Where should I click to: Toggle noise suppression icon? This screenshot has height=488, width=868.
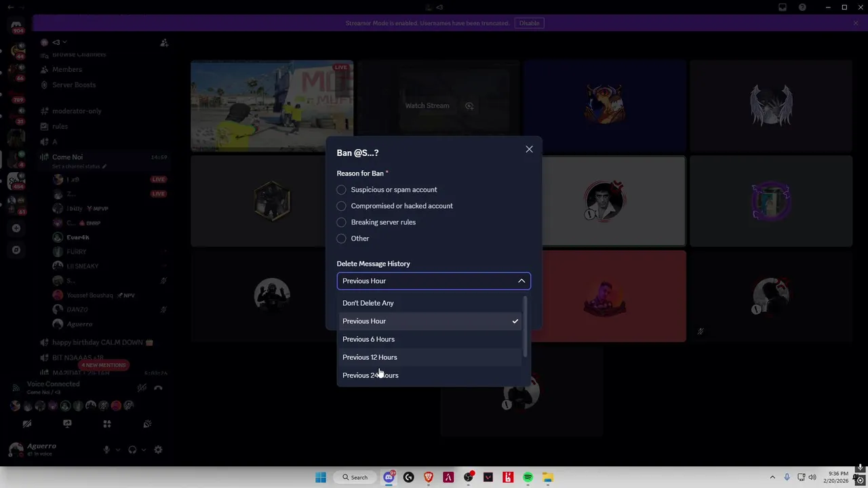point(142,388)
